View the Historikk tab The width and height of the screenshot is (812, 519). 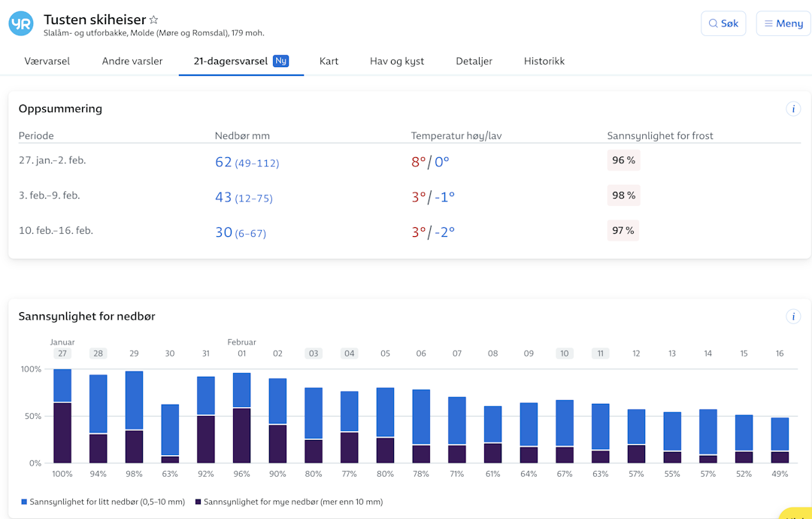tap(544, 61)
